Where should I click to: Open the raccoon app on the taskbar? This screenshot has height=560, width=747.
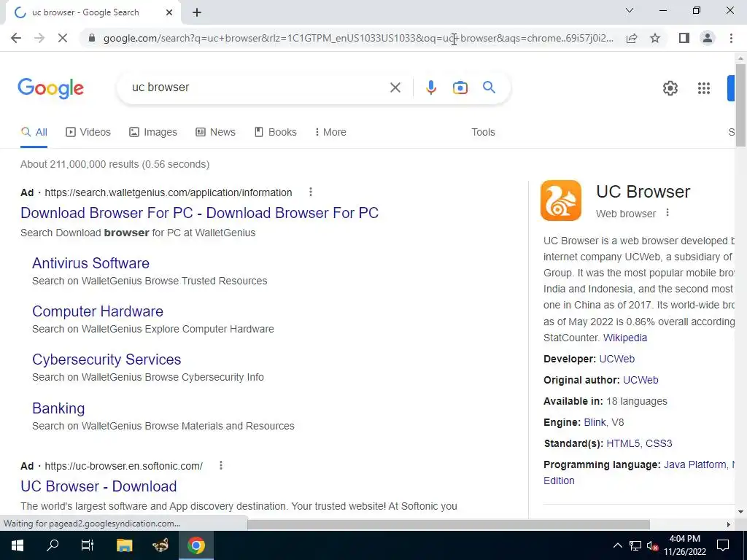160,545
